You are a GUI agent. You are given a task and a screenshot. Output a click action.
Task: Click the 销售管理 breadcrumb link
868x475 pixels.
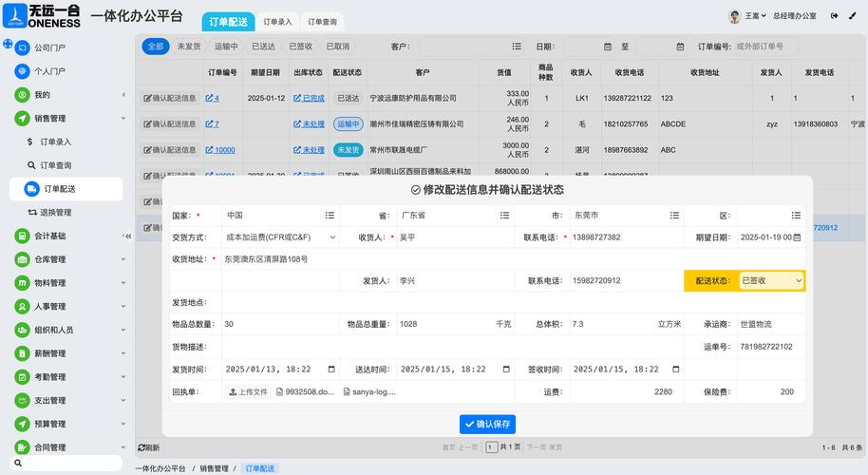tap(214, 468)
